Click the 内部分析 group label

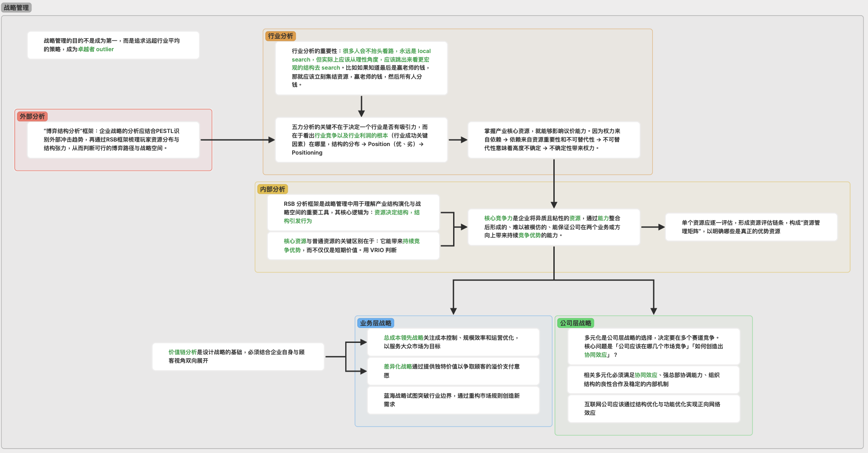(x=272, y=189)
